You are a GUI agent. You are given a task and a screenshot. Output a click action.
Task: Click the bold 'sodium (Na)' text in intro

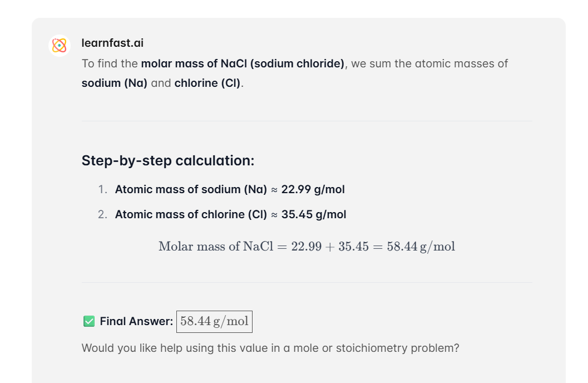[x=115, y=83]
